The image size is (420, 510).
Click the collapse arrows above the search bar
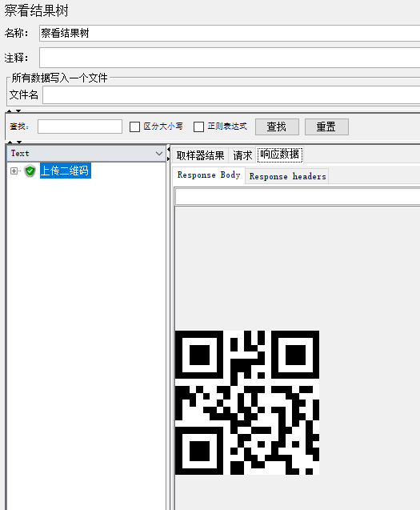click(x=14, y=111)
